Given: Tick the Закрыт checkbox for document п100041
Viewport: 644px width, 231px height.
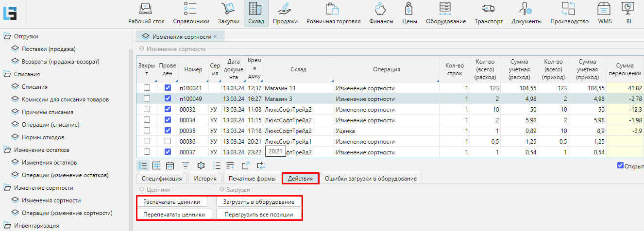Looking at the screenshot, I should [147, 88].
